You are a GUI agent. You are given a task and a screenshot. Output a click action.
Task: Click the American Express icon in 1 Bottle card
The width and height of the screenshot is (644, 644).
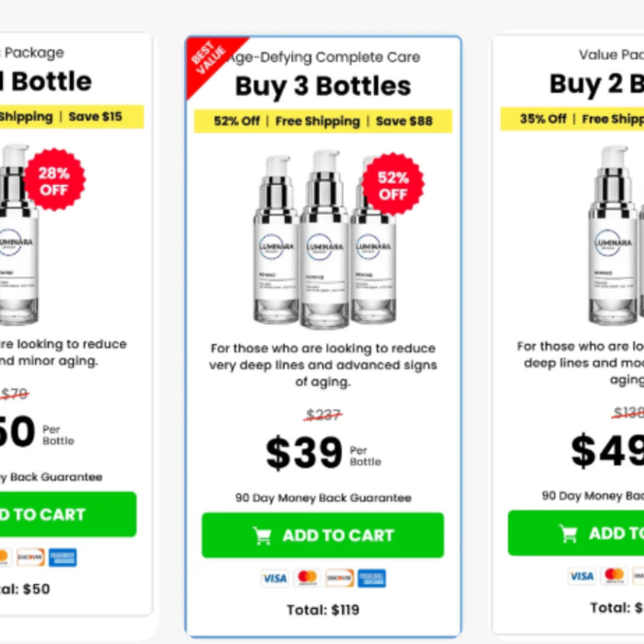pos(63,558)
